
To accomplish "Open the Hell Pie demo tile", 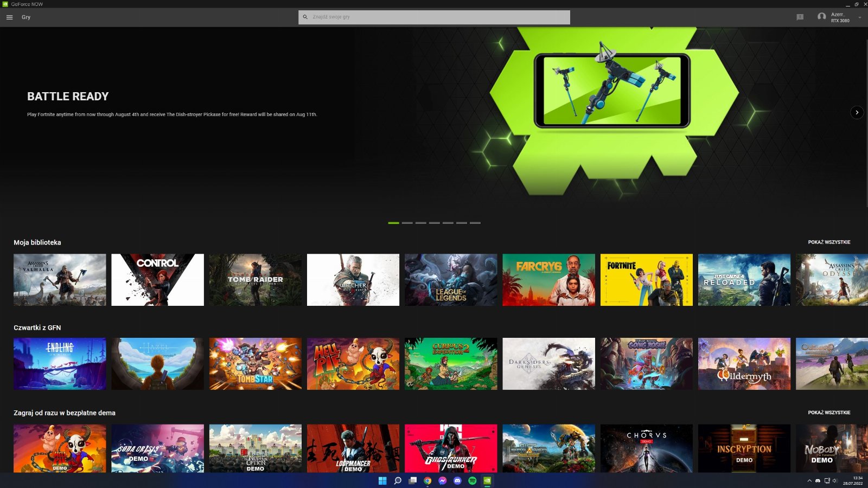I will coord(60,448).
